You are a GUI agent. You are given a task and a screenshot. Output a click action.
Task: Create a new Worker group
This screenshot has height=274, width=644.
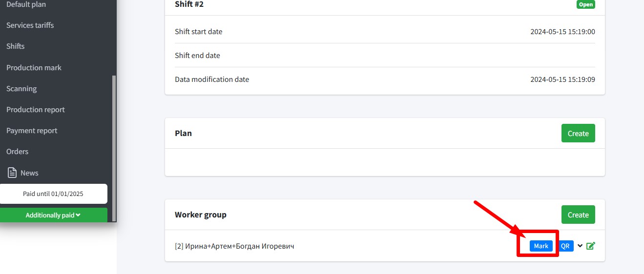578,215
